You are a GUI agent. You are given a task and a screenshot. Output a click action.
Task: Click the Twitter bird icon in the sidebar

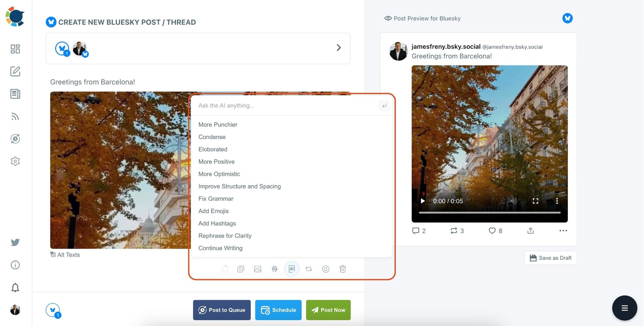click(x=15, y=242)
